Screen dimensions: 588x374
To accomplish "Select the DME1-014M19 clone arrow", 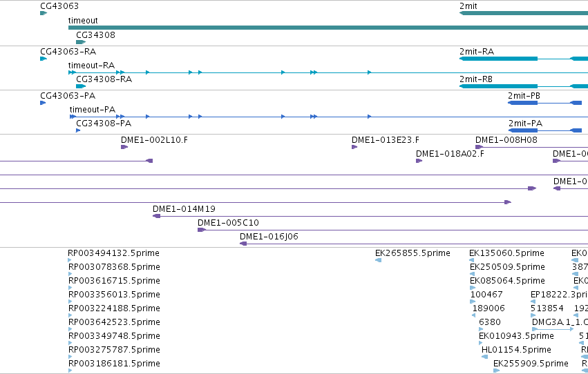I will click(157, 216).
